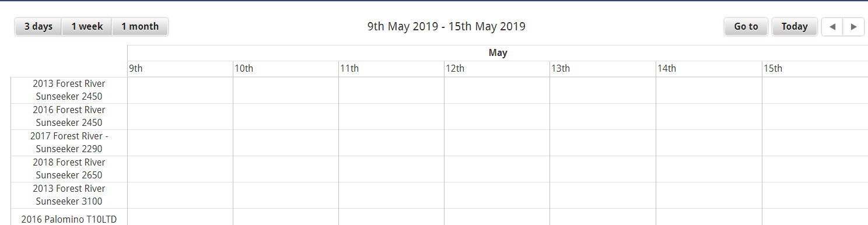Advance to the next date range arrow
Image resolution: width=868 pixels, height=225 pixels.
[x=853, y=27]
